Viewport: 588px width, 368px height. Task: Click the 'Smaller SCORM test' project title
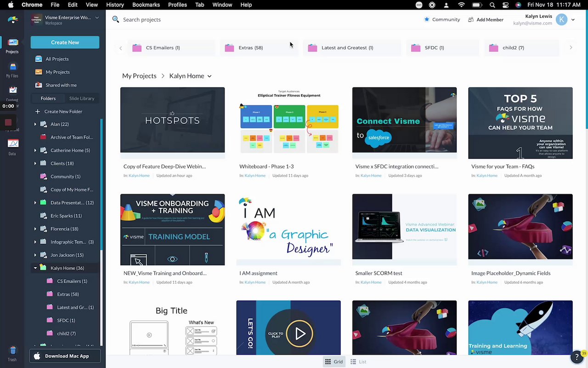click(379, 273)
